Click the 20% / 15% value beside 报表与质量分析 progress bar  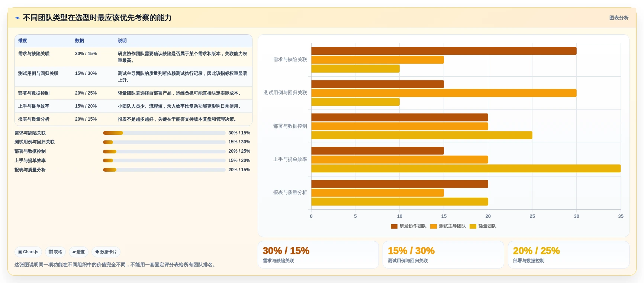(x=239, y=170)
